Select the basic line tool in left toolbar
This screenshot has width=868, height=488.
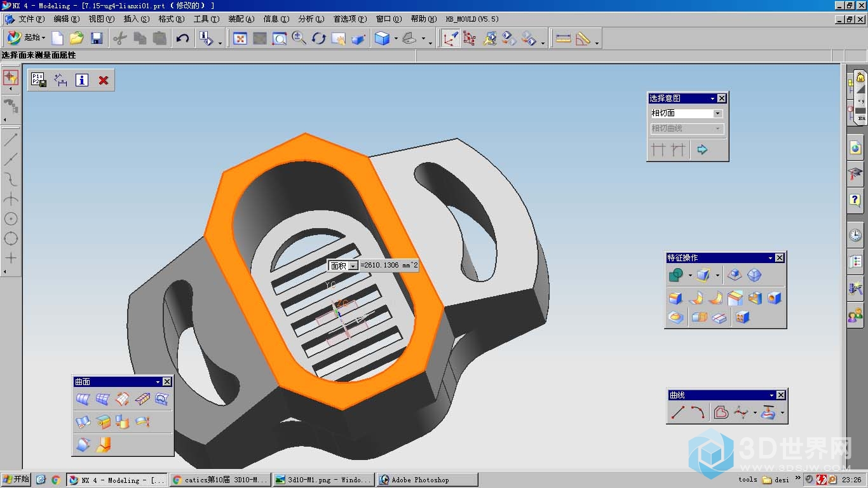coord(10,139)
